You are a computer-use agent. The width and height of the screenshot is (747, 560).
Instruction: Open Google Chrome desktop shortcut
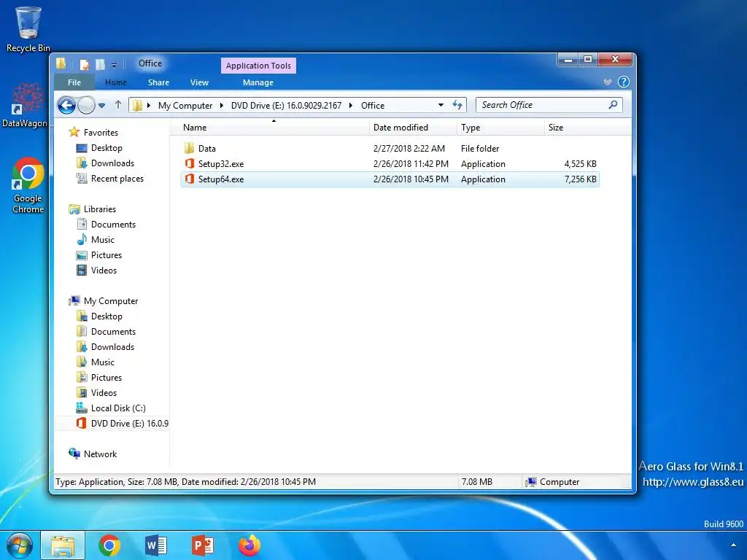coord(28,185)
